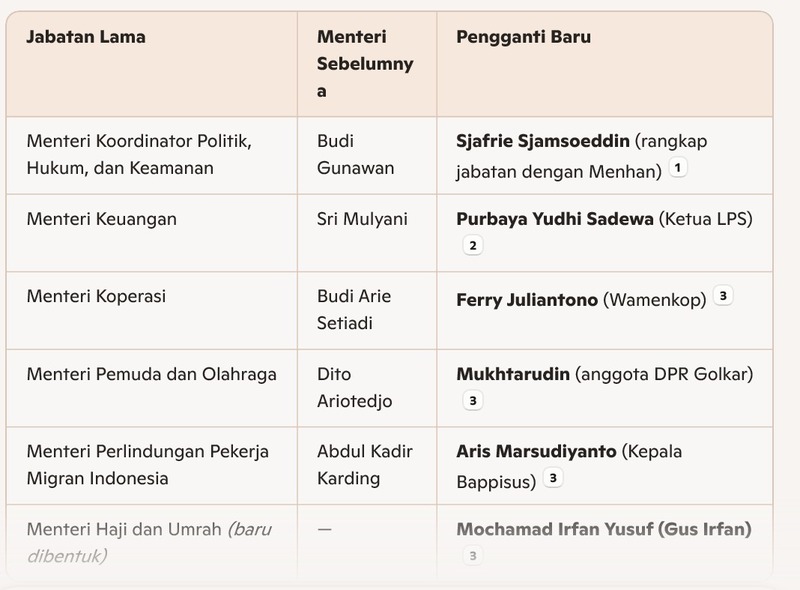Open citation badge 3 under Mukhtarudin

pyautogui.click(x=473, y=401)
